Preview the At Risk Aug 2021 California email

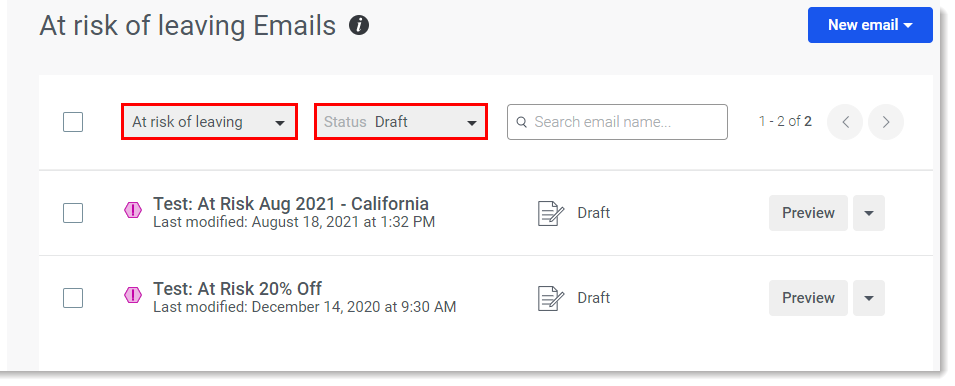tap(808, 213)
